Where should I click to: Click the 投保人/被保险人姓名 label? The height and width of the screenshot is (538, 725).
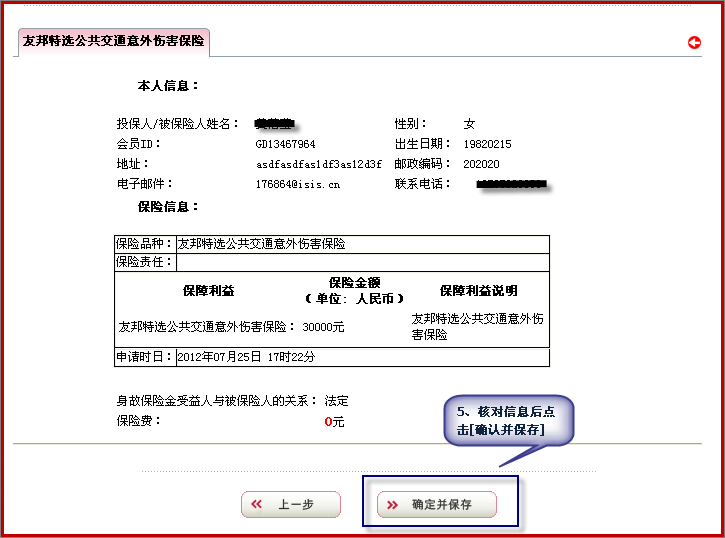tap(178, 124)
